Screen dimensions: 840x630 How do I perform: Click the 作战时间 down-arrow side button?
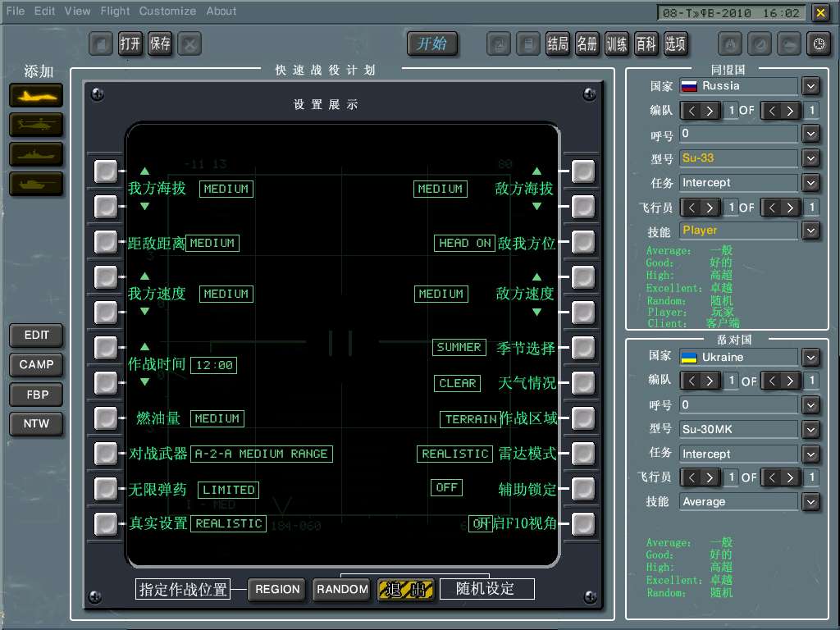coord(106,382)
